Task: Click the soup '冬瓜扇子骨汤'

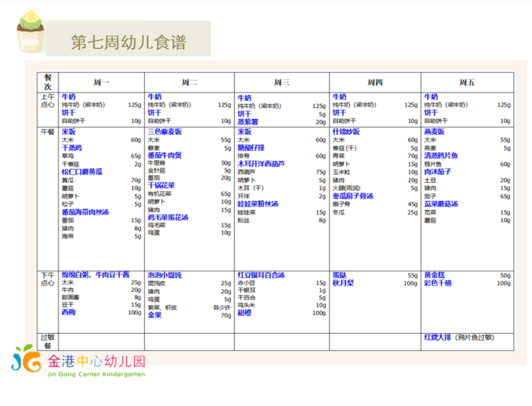Action: pyautogui.click(x=352, y=196)
